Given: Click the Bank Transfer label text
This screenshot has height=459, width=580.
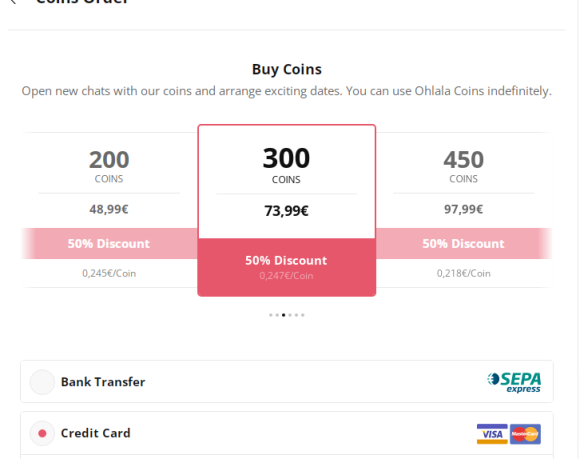Looking at the screenshot, I should (x=103, y=382).
